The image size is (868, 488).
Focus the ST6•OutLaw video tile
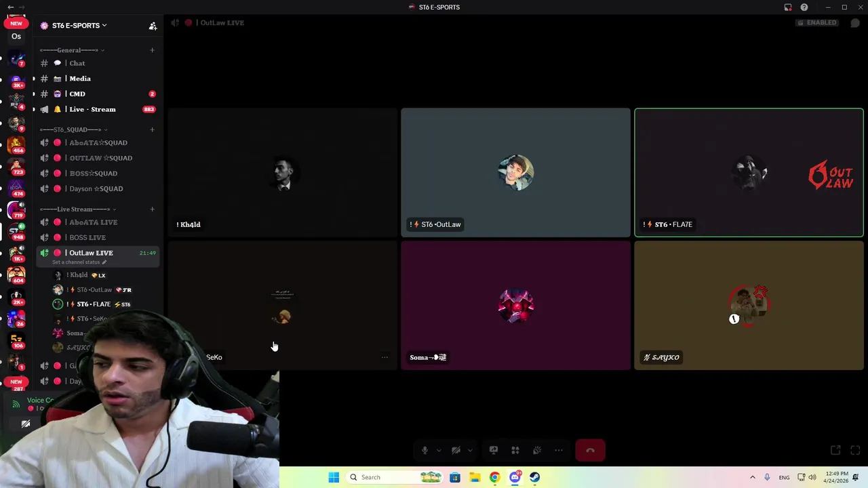pyautogui.click(x=515, y=173)
